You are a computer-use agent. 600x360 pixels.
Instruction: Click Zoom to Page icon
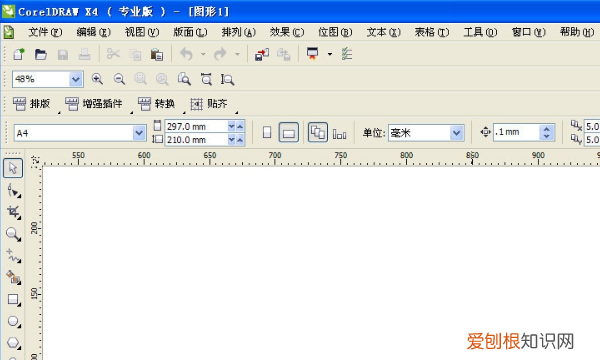click(184, 79)
